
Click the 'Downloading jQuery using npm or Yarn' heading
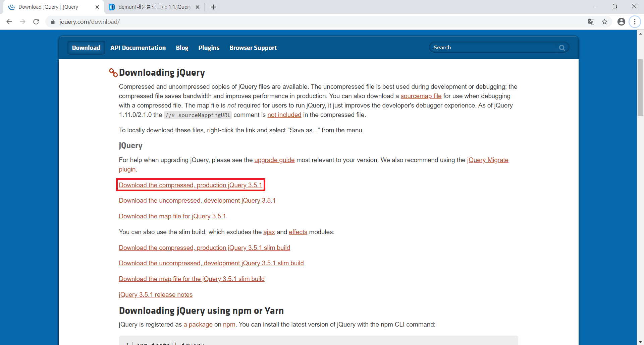coord(201,311)
